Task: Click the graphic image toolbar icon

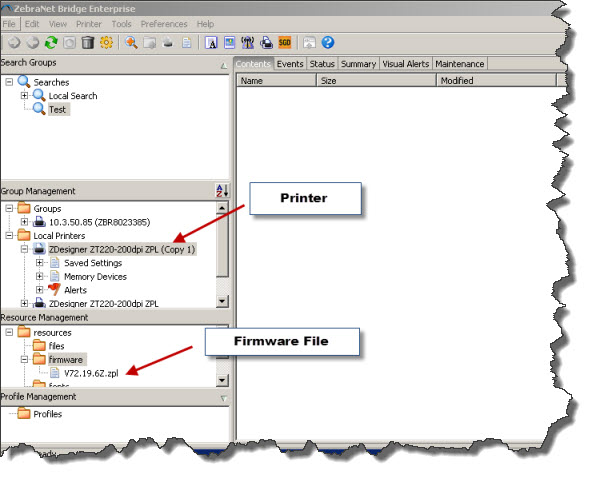Action: point(230,42)
